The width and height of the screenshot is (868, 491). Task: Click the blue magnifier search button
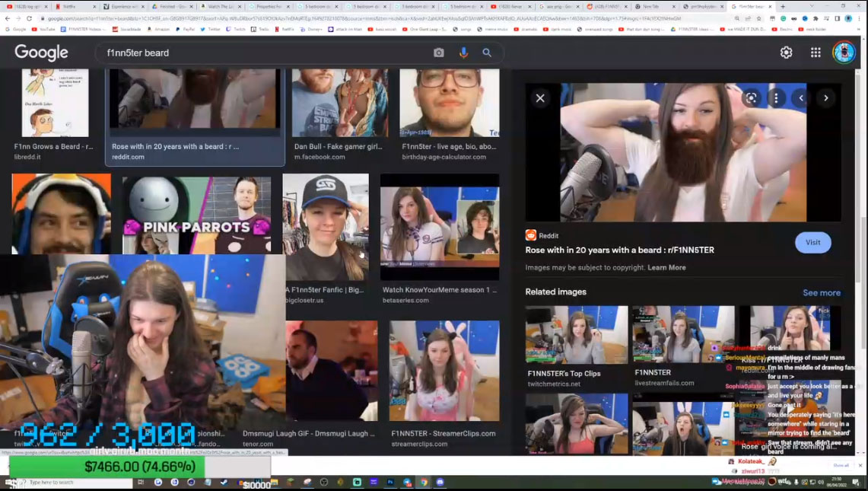coord(487,53)
